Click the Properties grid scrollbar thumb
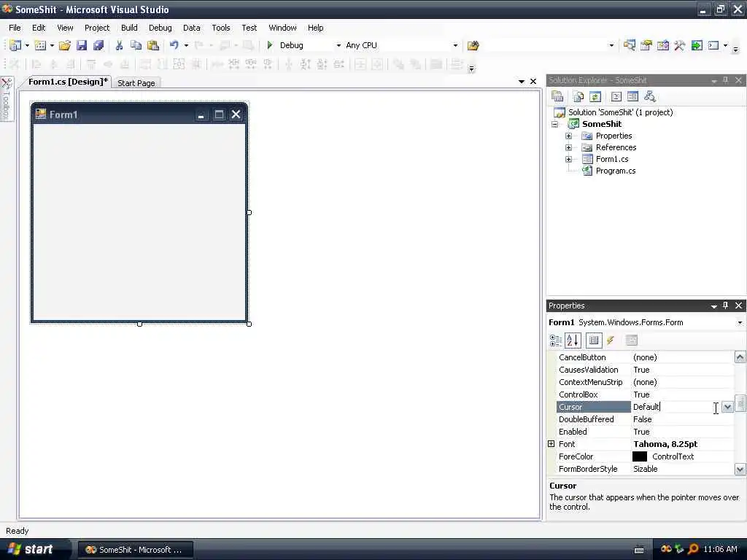Image resolution: width=747 pixels, height=560 pixels. pyautogui.click(x=740, y=402)
